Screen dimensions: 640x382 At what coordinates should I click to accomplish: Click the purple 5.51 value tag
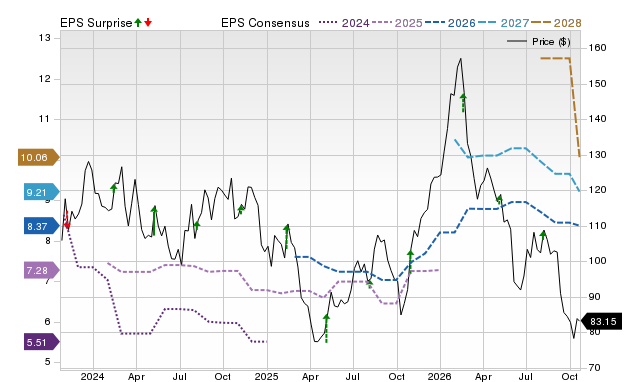pyautogui.click(x=41, y=342)
